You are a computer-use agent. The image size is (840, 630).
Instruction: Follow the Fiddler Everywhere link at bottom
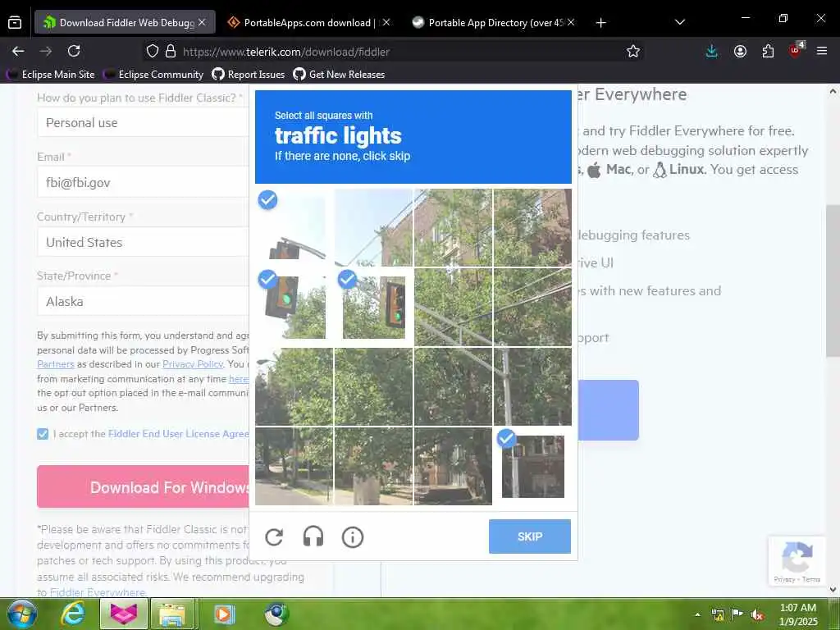pos(98,592)
